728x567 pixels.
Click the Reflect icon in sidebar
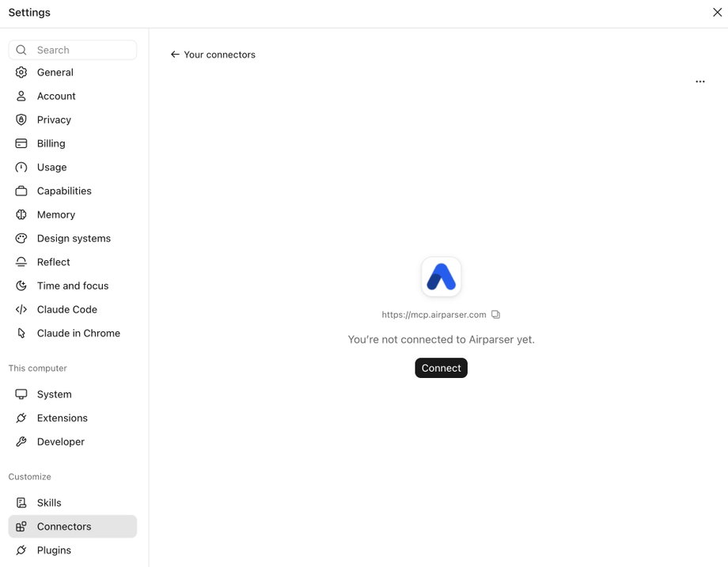[21, 262]
